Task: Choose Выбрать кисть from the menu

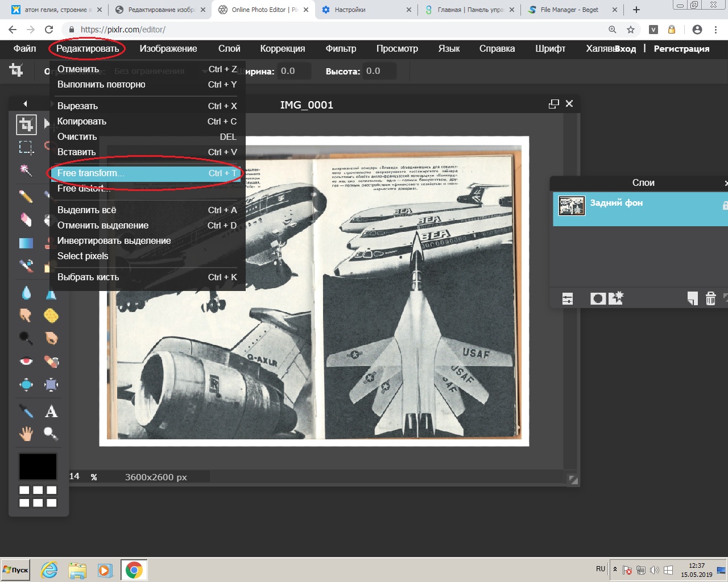Action: click(x=147, y=277)
